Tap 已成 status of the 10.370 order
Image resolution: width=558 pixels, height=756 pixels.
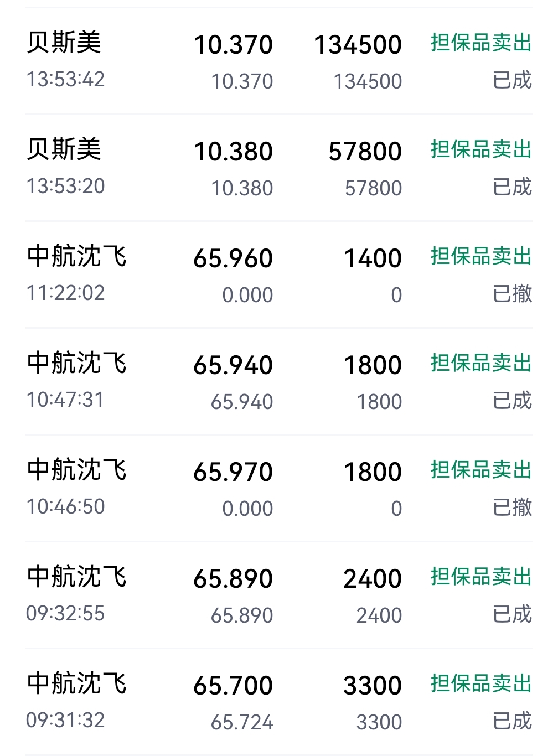[512, 80]
